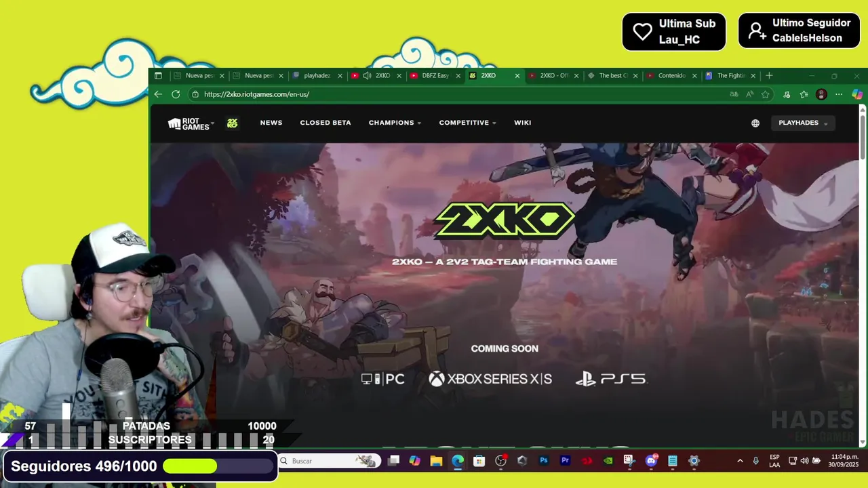This screenshot has width=868, height=488.
Task: Open the Copilot sidebar icon
Action: (857, 94)
